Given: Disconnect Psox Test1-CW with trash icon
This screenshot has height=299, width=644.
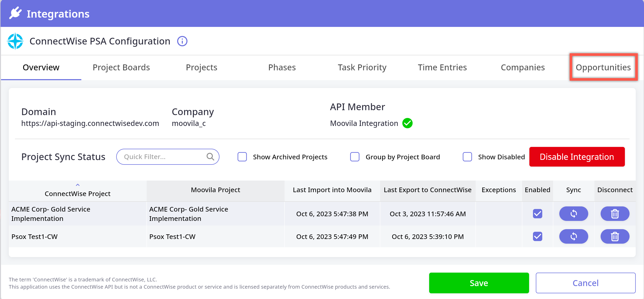Looking at the screenshot, I should point(615,236).
